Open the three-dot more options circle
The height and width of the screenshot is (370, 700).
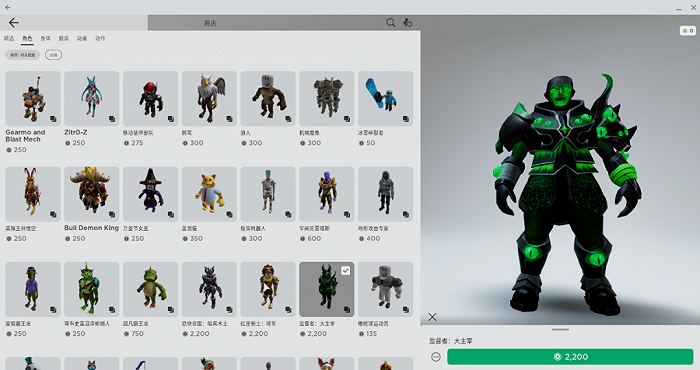click(x=436, y=357)
